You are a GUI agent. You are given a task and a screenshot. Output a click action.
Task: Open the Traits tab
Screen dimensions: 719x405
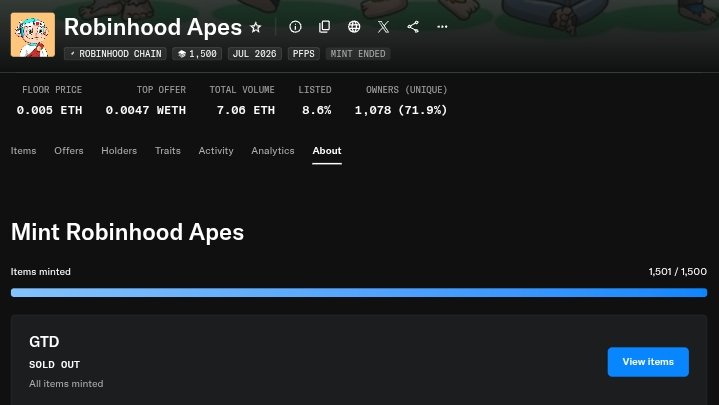point(168,150)
